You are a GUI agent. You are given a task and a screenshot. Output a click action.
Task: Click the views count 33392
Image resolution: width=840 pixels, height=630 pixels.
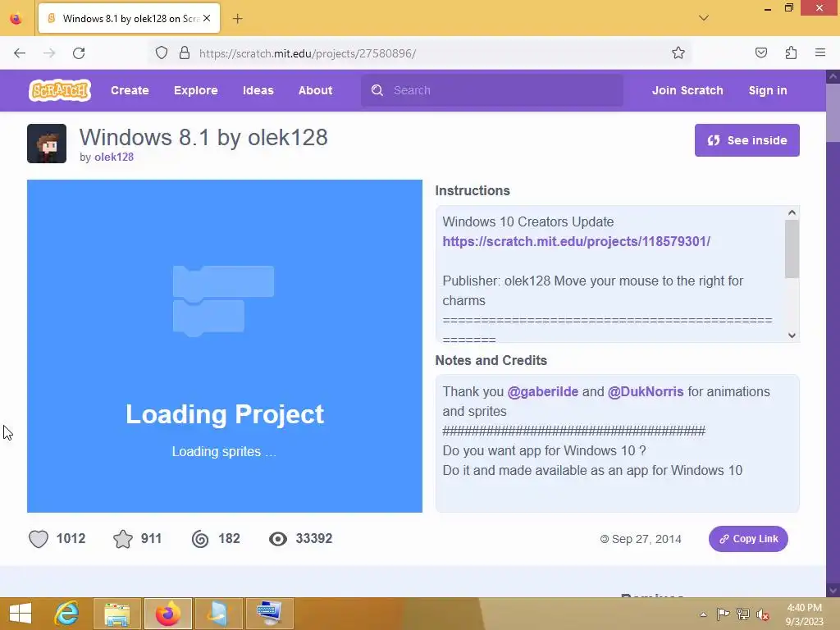[x=314, y=538]
